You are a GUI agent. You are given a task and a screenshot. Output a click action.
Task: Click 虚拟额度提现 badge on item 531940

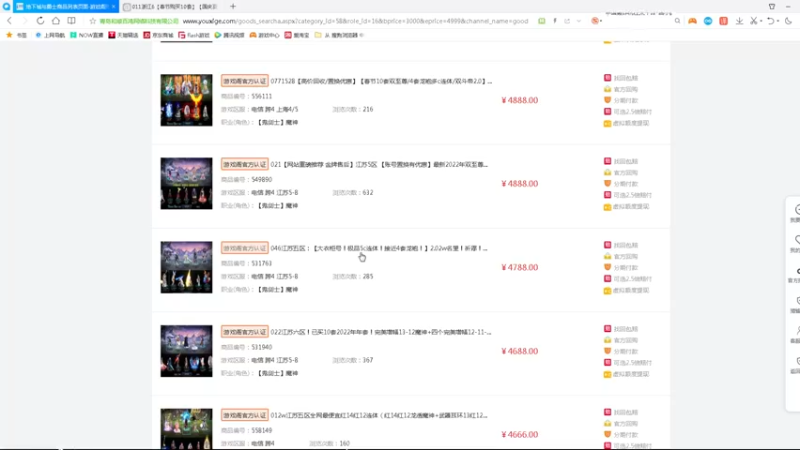click(x=627, y=374)
